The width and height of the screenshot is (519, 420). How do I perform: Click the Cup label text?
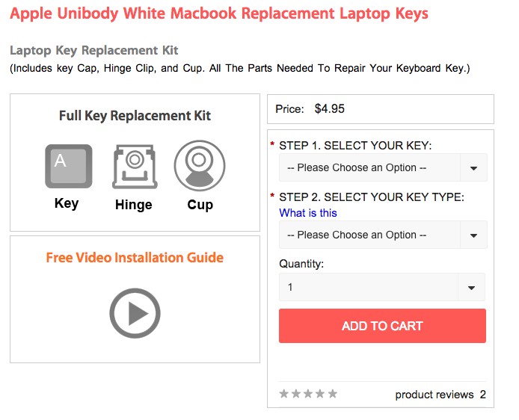click(x=200, y=205)
